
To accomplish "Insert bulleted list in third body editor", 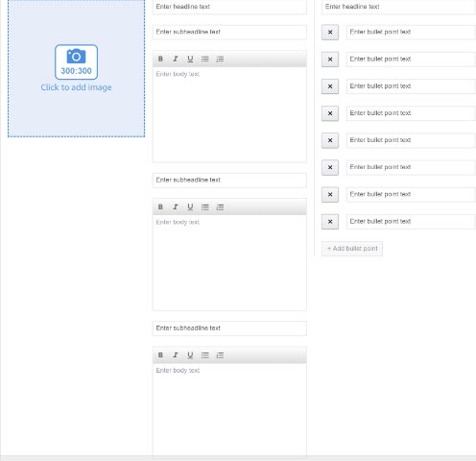I will [x=205, y=355].
